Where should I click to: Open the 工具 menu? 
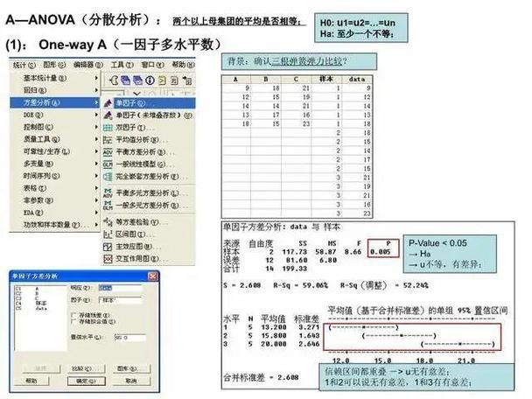pos(122,65)
